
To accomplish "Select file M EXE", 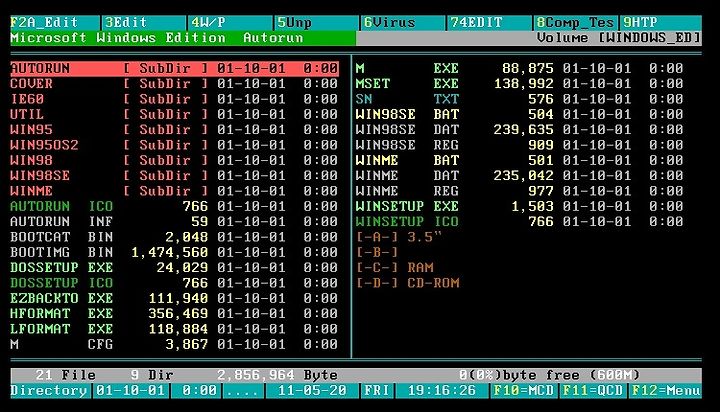I will click(x=519, y=68).
